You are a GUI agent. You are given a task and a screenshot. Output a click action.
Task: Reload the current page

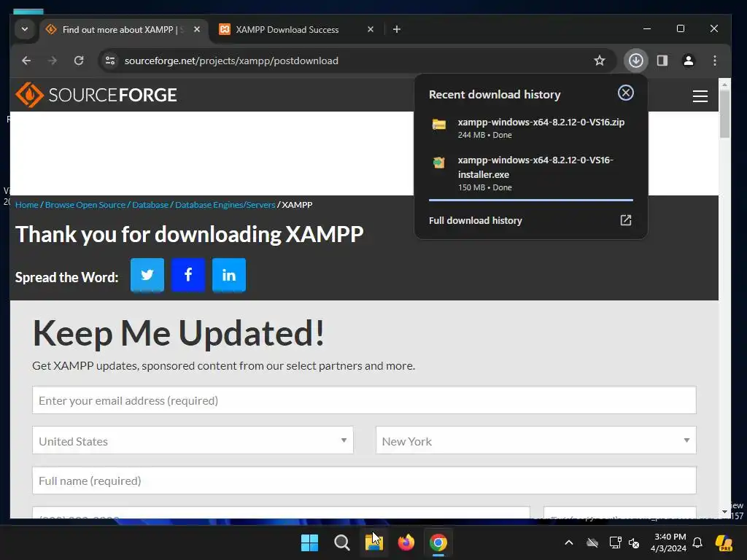[79, 61]
